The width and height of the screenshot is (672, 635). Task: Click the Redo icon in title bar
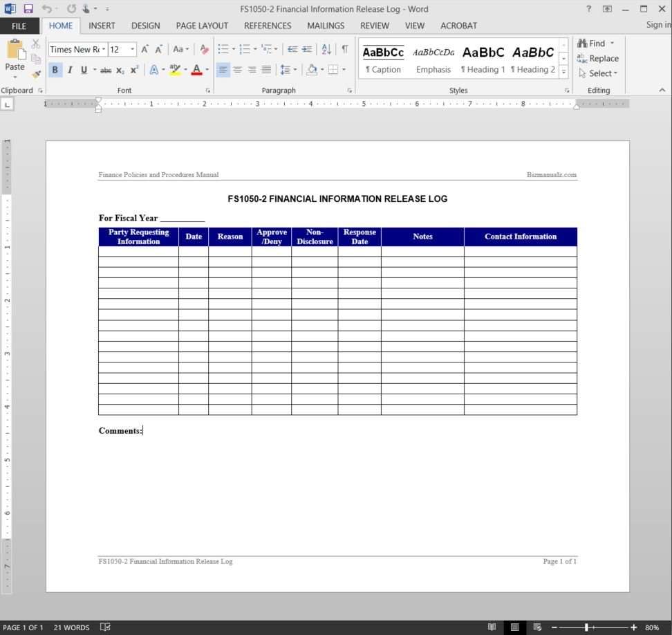(x=71, y=8)
